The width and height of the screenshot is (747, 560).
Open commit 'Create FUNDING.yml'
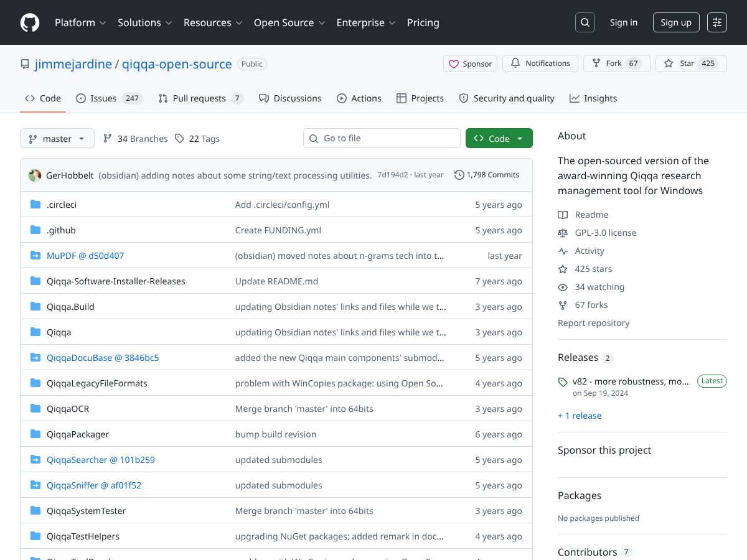pos(278,230)
